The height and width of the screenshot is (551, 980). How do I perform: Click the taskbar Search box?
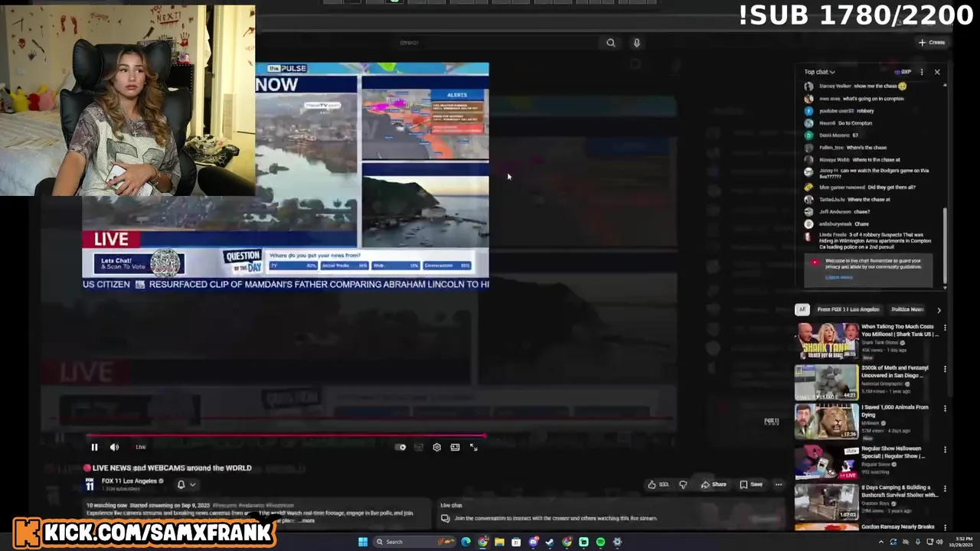(x=413, y=542)
